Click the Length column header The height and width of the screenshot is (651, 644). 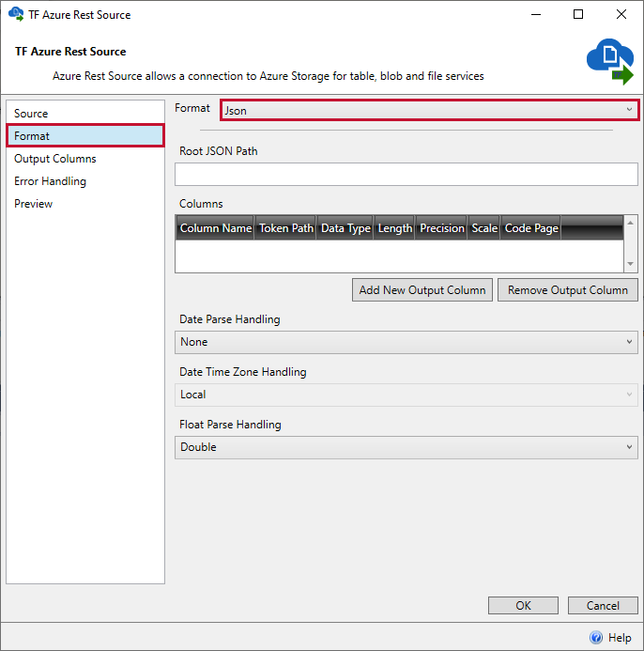point(394,228)
